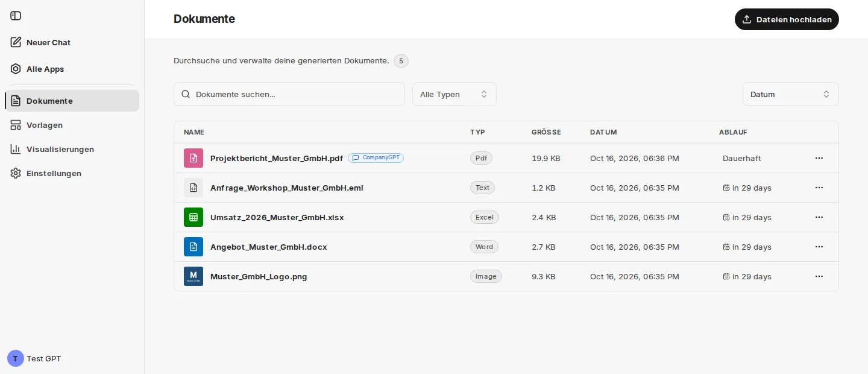Click the 1.2 KB size value
The image size is (868, 374).
point(544,188)
